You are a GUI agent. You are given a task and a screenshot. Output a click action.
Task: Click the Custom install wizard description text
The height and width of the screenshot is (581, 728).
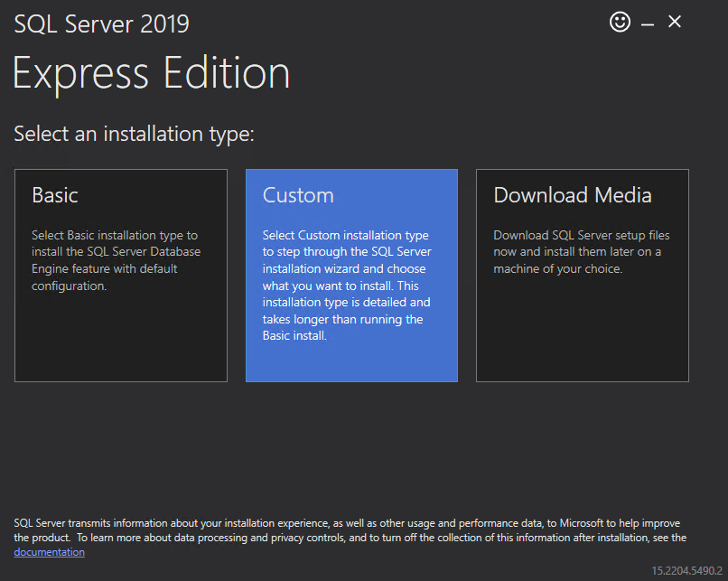pyautogui.click(x=347, y=283)
